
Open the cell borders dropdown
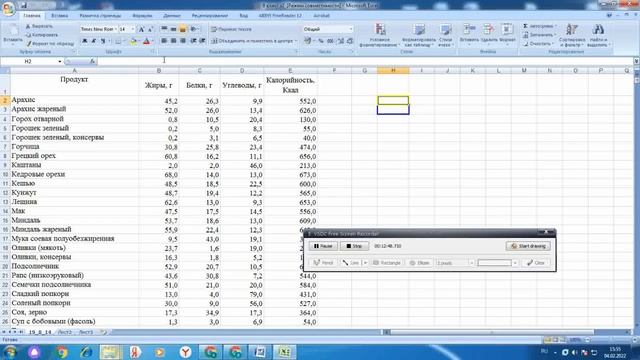coord(124,41)
